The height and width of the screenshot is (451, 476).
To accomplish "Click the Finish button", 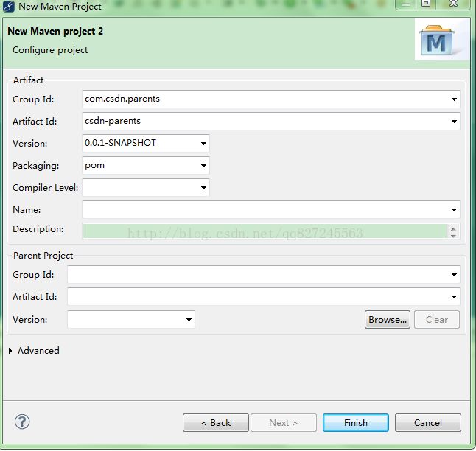I will pyautogui.click(x=356, y=422).
